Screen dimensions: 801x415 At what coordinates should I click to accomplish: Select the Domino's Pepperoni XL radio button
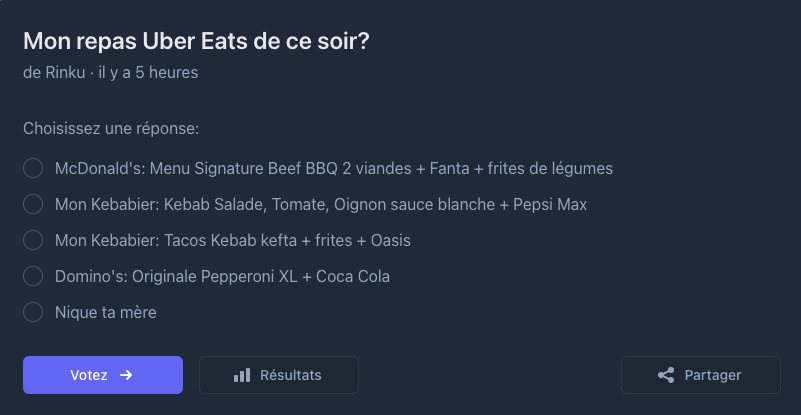(33, 276)
